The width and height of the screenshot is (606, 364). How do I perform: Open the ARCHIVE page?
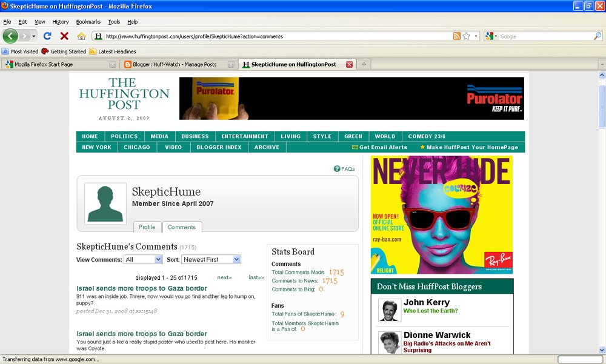(x=267, y=147)
